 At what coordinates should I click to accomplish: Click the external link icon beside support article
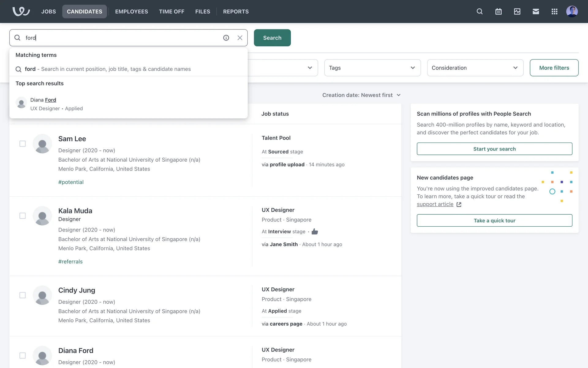coord(459,205)
